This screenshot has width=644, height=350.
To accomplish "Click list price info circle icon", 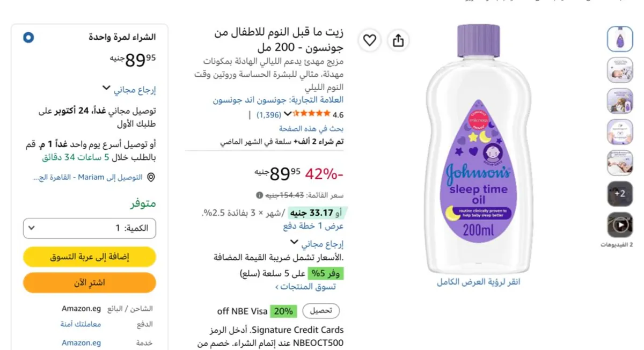I will click(259, 195).
